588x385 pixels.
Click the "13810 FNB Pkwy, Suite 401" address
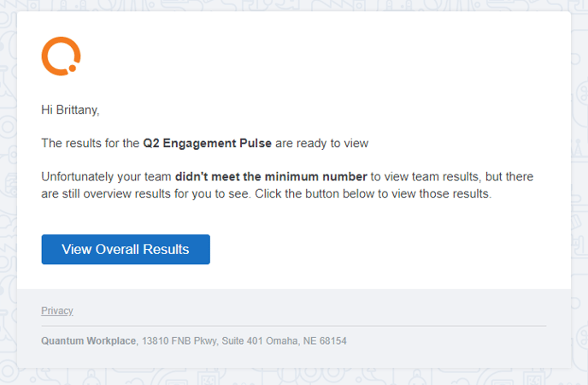202,341
